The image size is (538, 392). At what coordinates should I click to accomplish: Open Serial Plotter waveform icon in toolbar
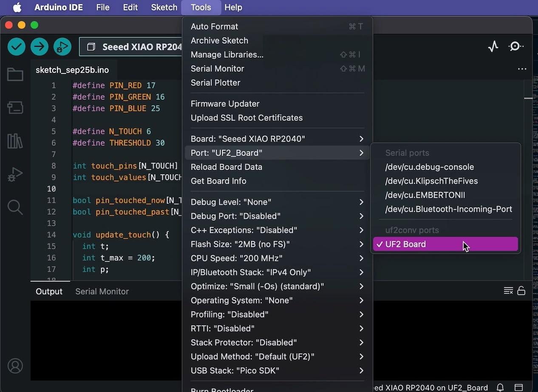tap(493, 46)
